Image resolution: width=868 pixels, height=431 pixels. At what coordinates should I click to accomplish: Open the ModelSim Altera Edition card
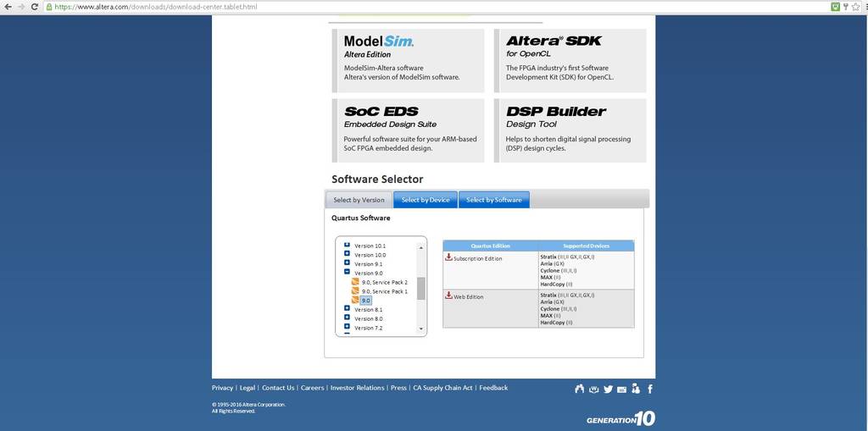(x=408, y=60)
